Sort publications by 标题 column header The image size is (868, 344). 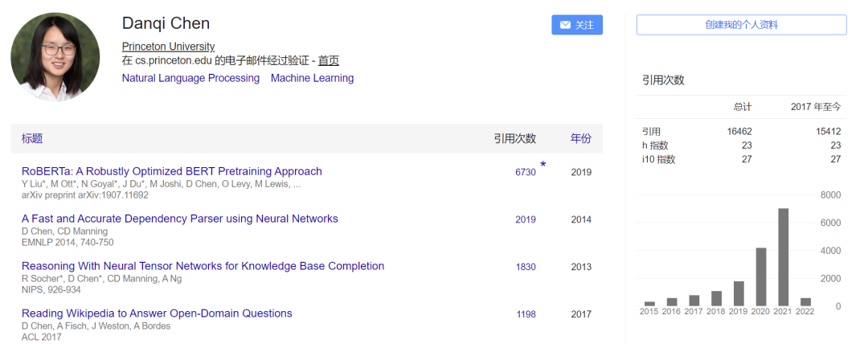[32, 138]
